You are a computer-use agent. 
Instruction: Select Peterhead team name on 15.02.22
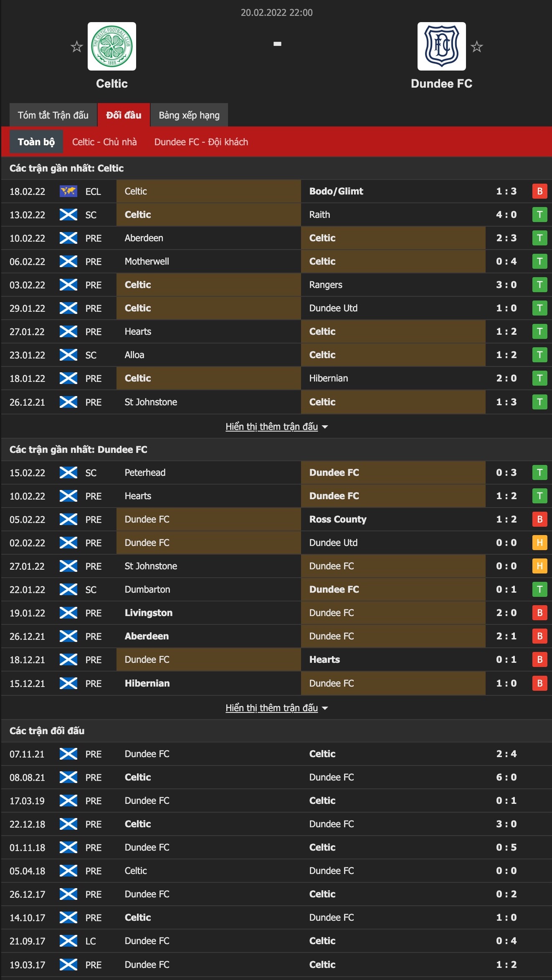point(145,472)
